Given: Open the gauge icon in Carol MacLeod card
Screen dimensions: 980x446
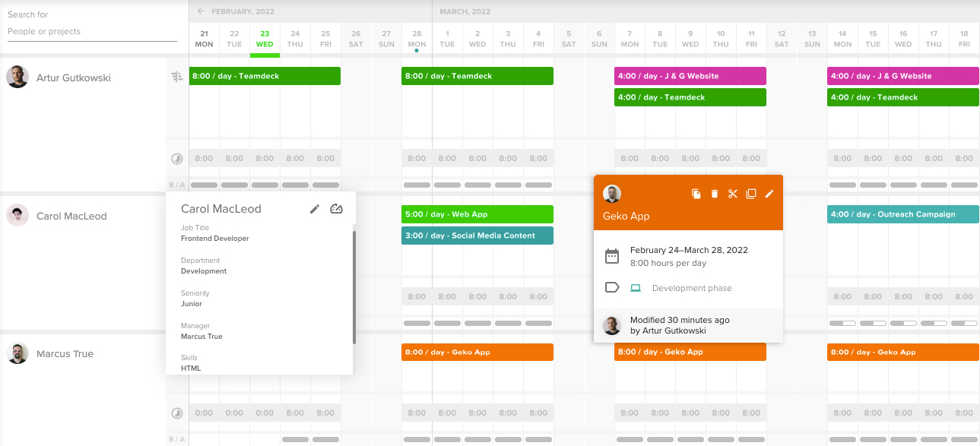Looking at the screenshot, I should coord(336,209).
